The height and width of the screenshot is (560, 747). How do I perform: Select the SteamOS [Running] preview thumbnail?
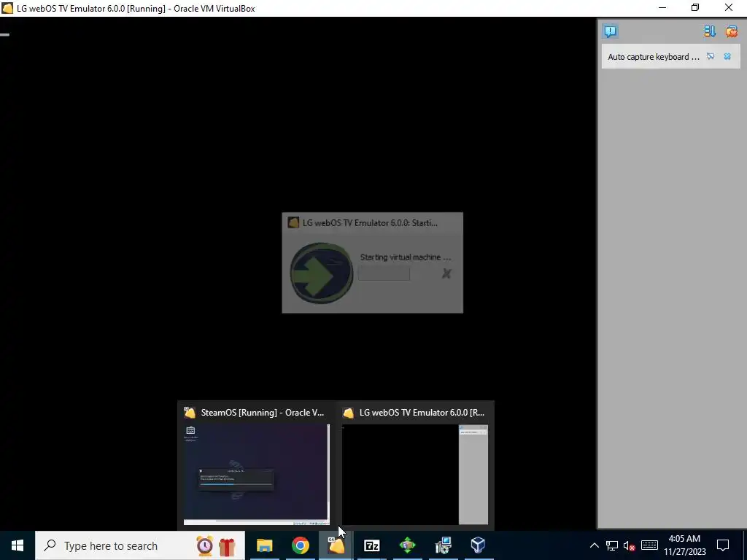pos(256,474)
